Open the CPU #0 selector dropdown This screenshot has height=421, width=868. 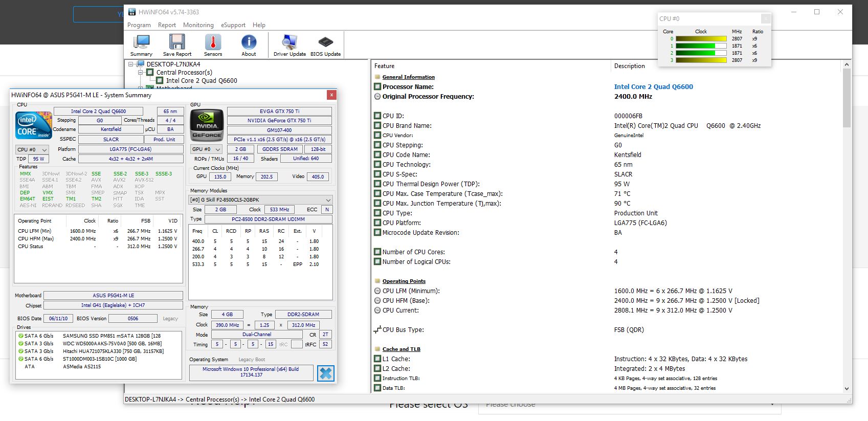32,149
